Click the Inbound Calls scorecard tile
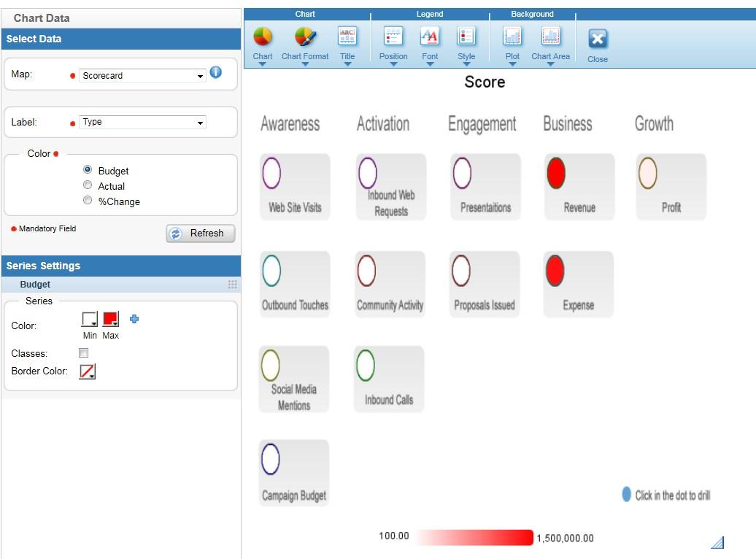 (389, 379)
